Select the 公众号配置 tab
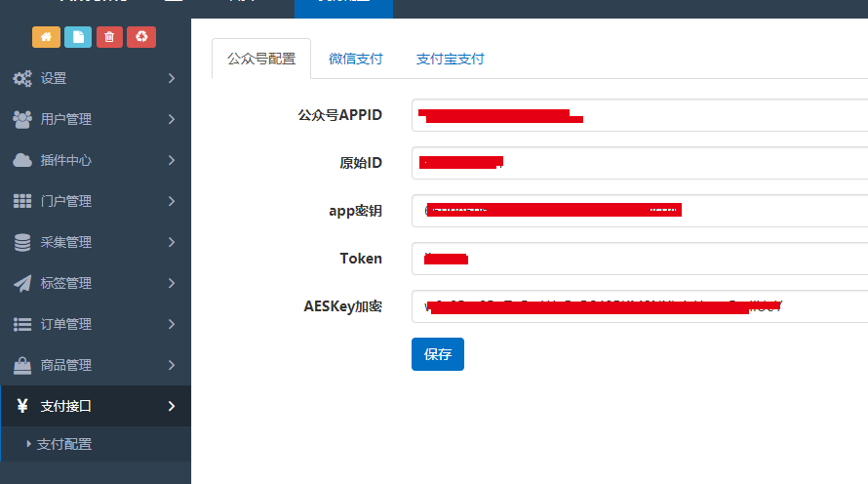Viewport: 868px width, 484px height. pos(261,59)
